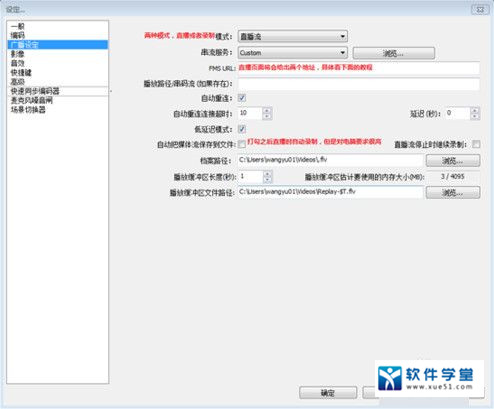Increase 自动重连连接超时 with up arrow
The image size is (494, 409).
(x=267, y=111)
